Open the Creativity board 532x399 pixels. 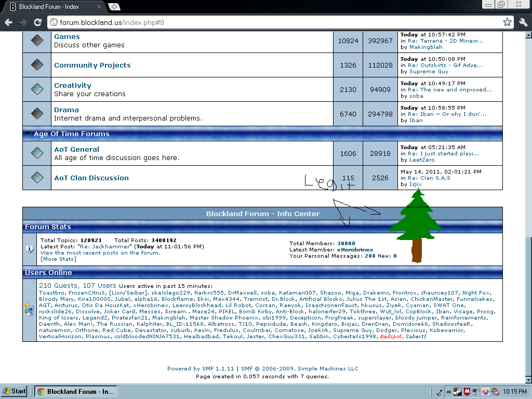(73, 86)
